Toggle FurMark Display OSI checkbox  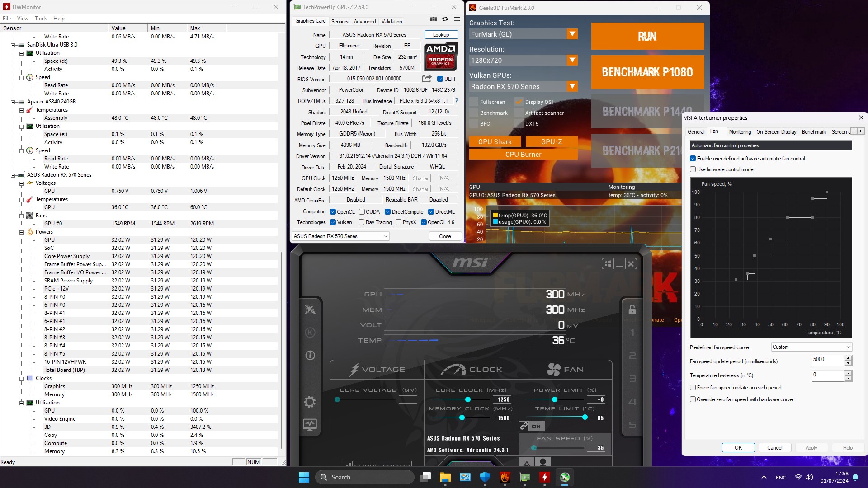[519, 102]
